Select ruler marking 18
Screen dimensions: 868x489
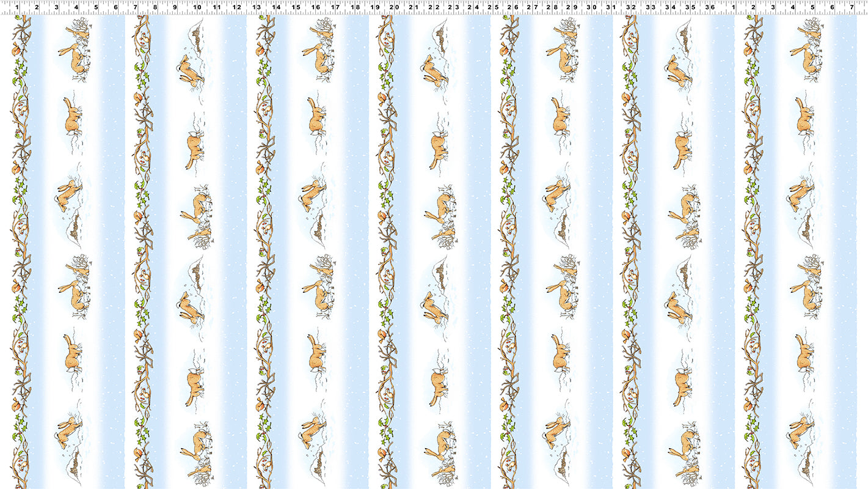click(355, 7)
